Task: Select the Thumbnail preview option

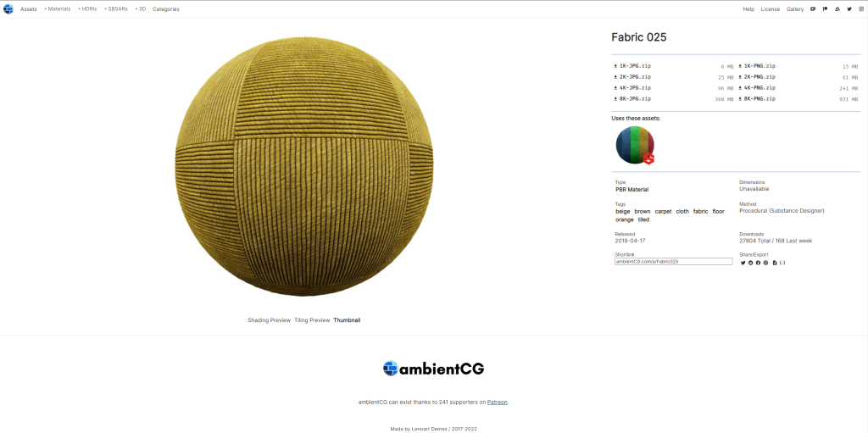Action: (x=347, y=320)
